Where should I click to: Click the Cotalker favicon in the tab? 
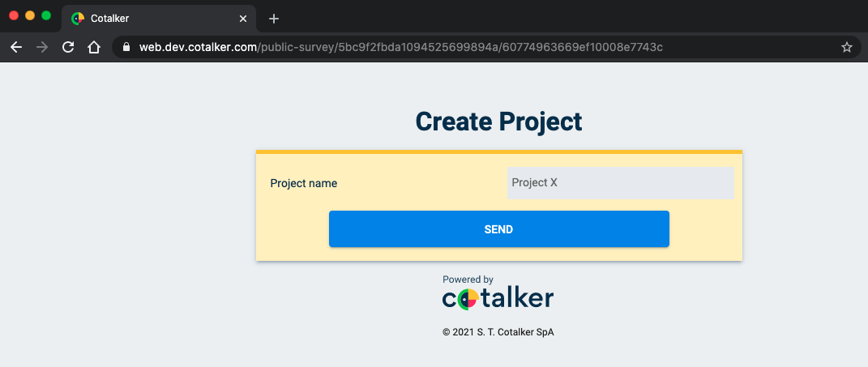pyautogui.click(x=78, y=19)
